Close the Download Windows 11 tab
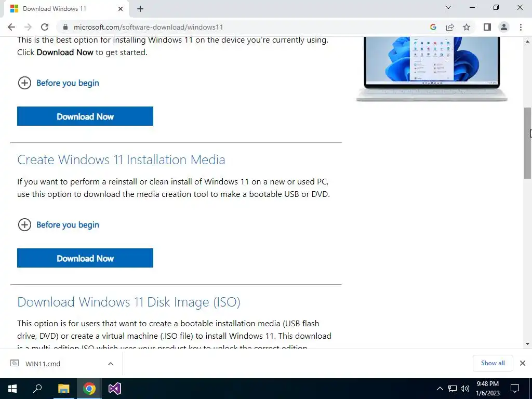The width and height of the screenshot is (532, 399). [121, 9]
